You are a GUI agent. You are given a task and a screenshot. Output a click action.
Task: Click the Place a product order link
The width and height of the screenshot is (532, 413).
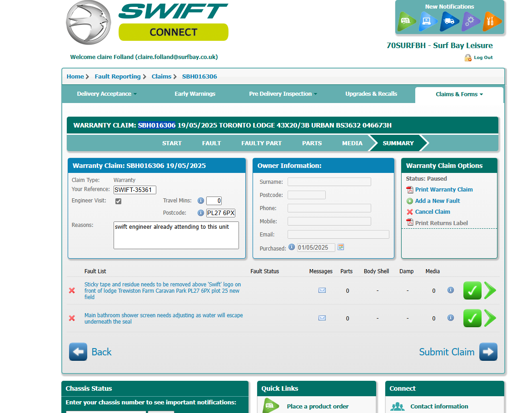pyautogui.click(x=318, y=407)
